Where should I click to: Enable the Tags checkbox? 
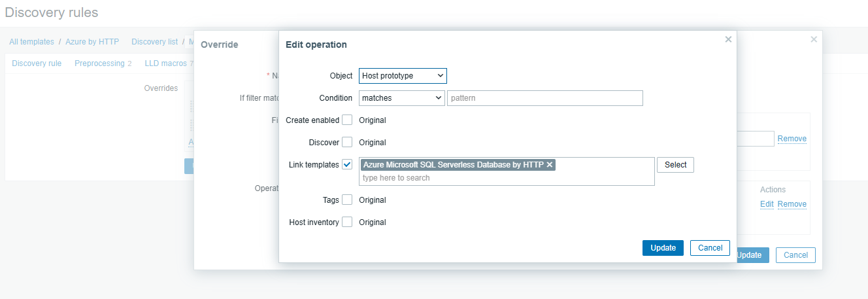(x=347, y=200)
